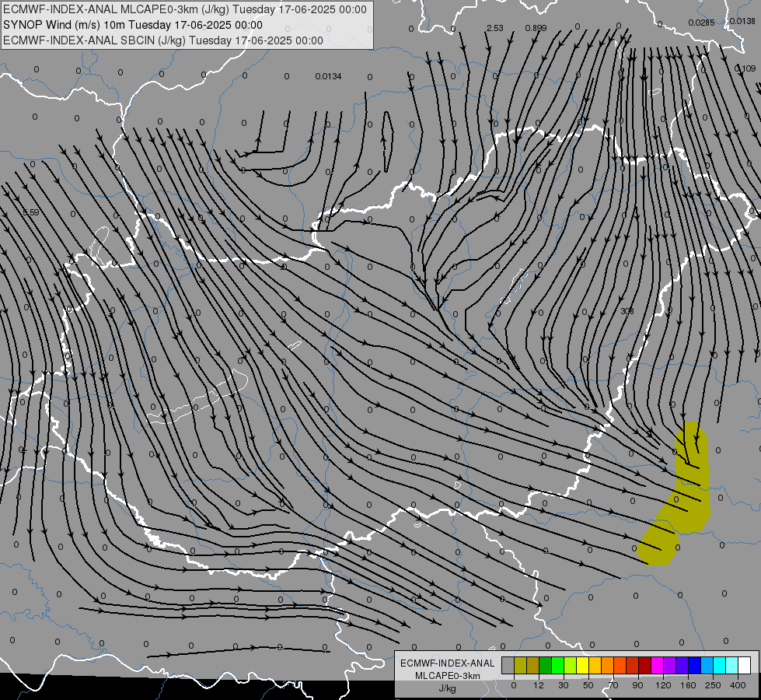Pick the cyan legend swatch
The width and height of the screenshot is (761, 700).
tap(720, 666)
